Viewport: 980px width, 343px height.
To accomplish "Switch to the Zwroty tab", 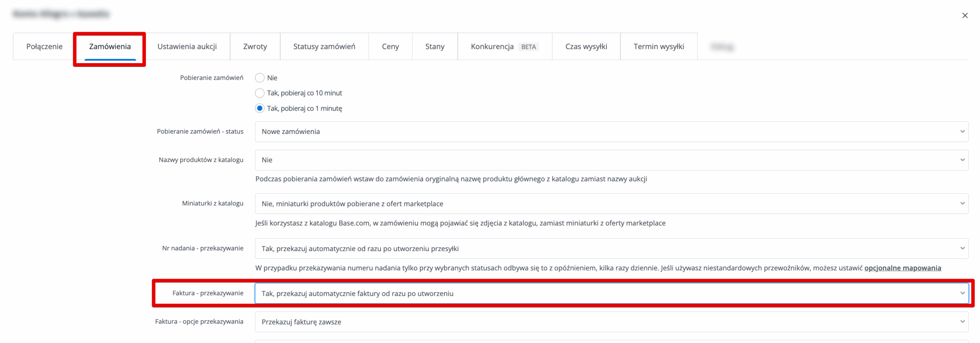I will point(255,46).
